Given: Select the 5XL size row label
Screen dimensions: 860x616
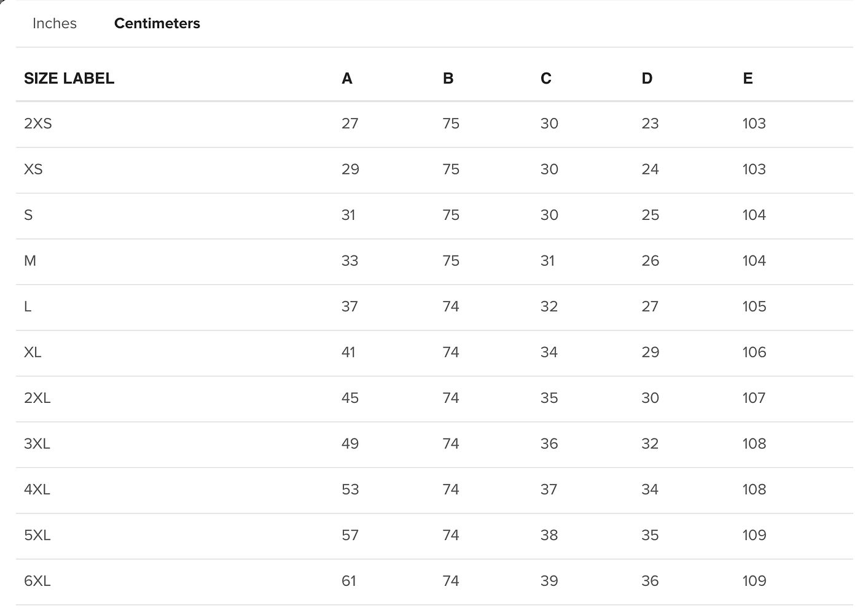Looking at the screenshot, I should pos(37,536).
